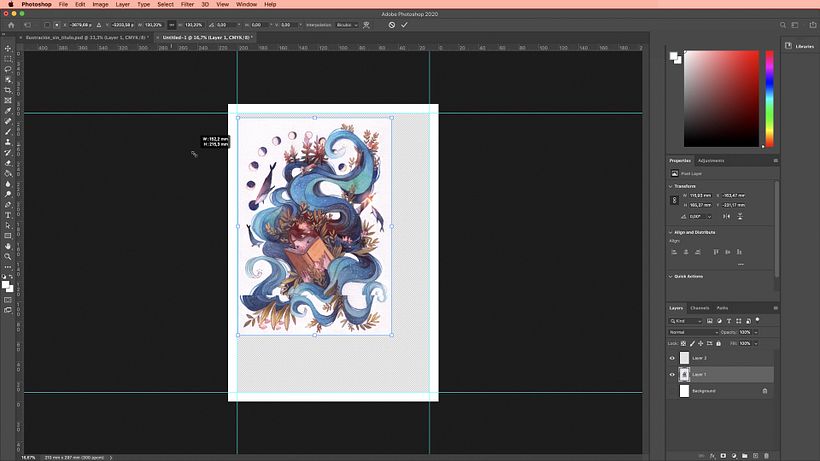Toggle lock transparent pixels
Image resolution: width=820 pixels, height=461 pixels.
pos(684,343)
